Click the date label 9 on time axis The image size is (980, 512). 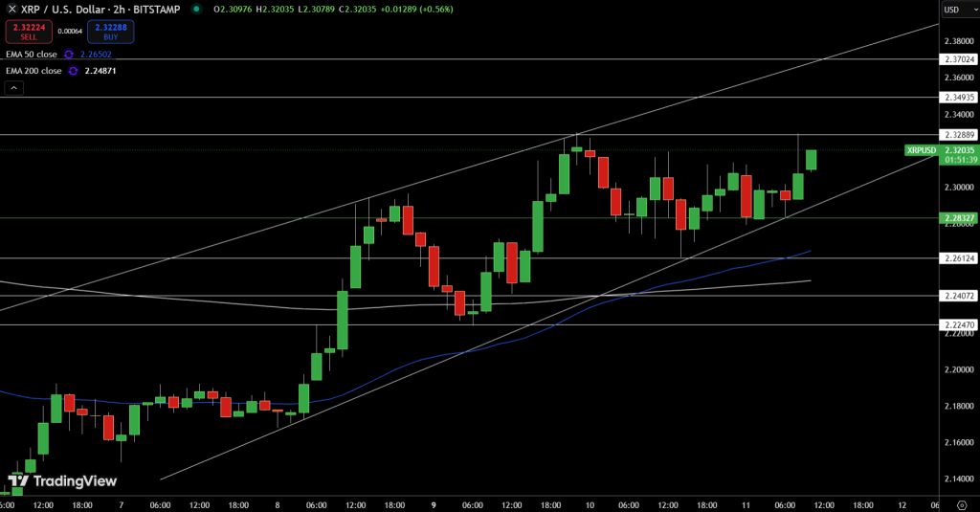point(434,505)
